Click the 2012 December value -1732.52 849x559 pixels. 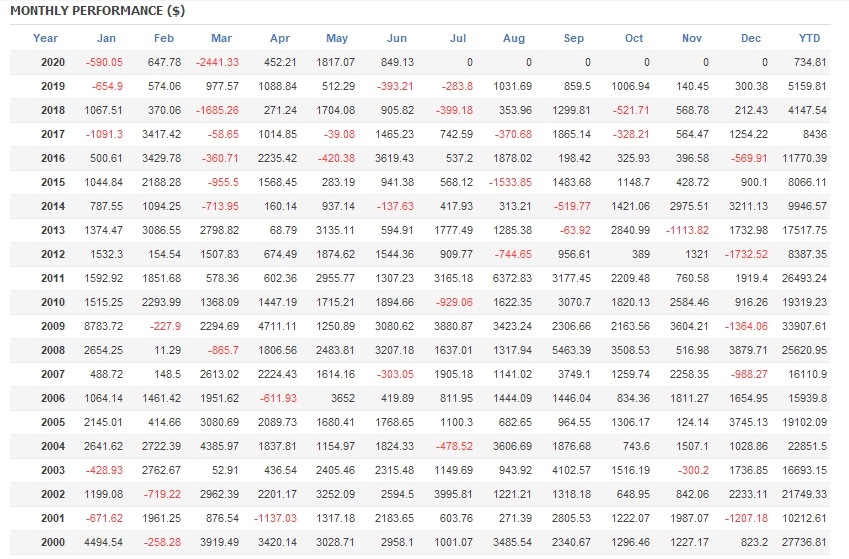point(746,255)
